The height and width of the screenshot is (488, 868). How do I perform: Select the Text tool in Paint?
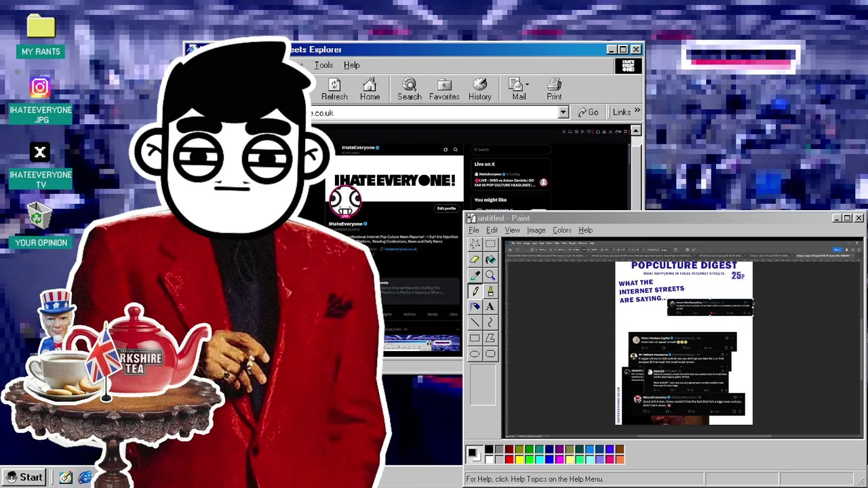point(490,306)
